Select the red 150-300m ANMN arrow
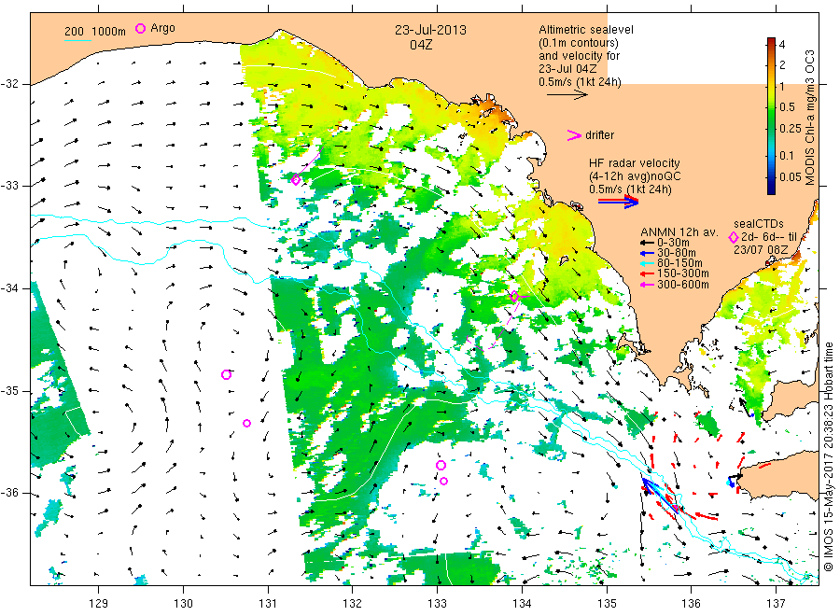 click(647, 273)
